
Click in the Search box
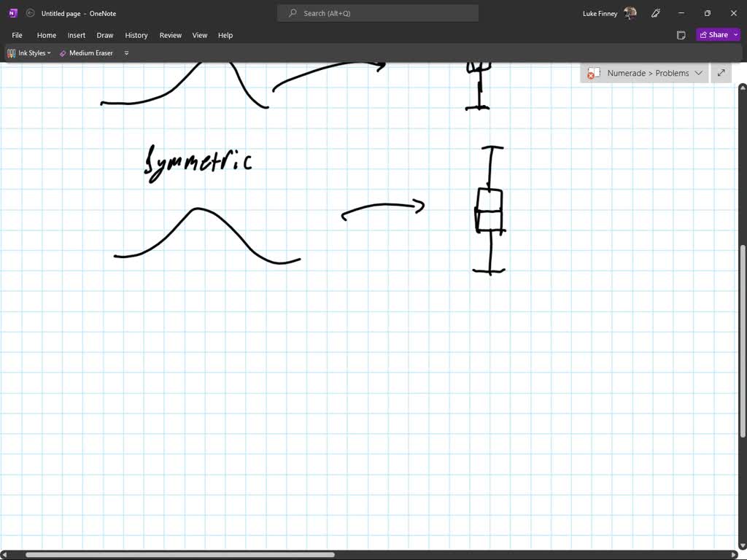point(378,13)
